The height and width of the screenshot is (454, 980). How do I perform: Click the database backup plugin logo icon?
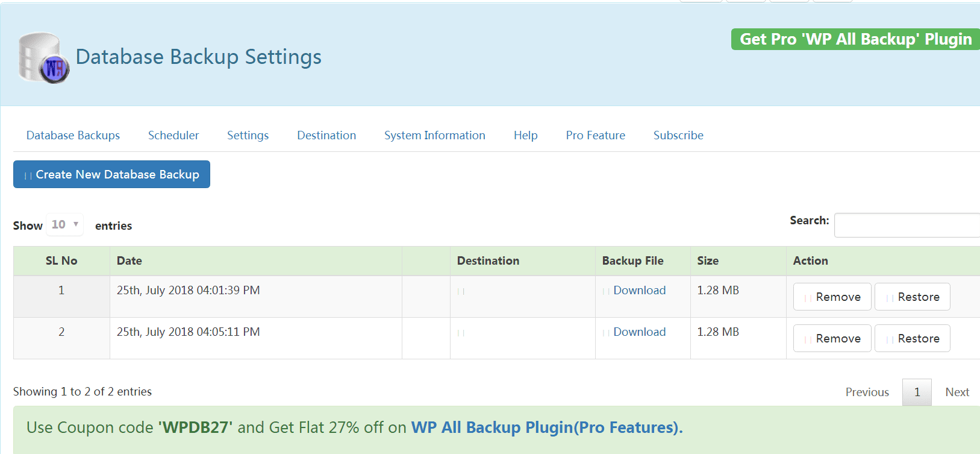pos(43,58)
